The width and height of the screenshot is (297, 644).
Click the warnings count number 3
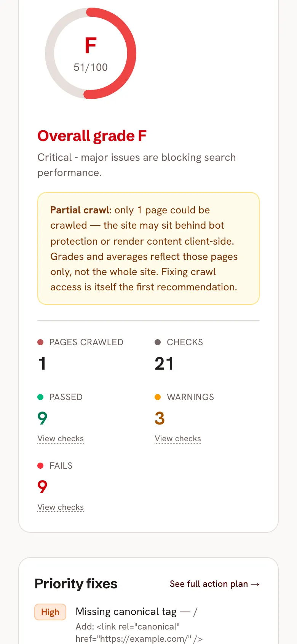pos(160,418)
